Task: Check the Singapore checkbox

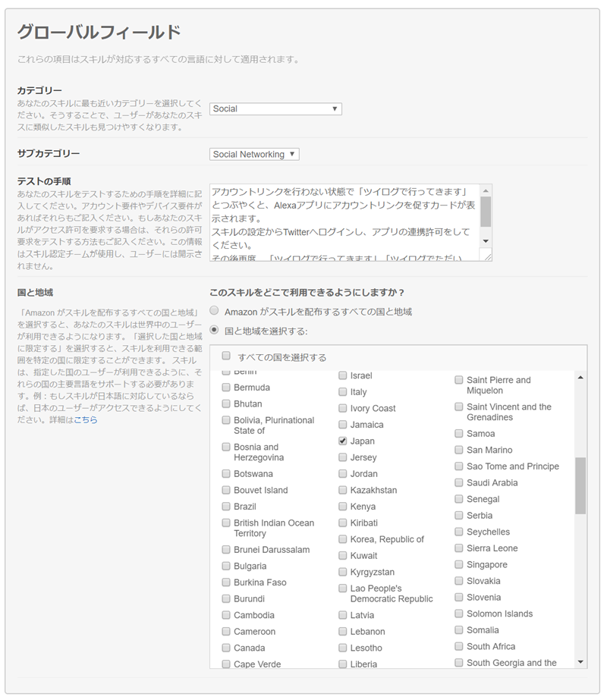Action: 458,564
